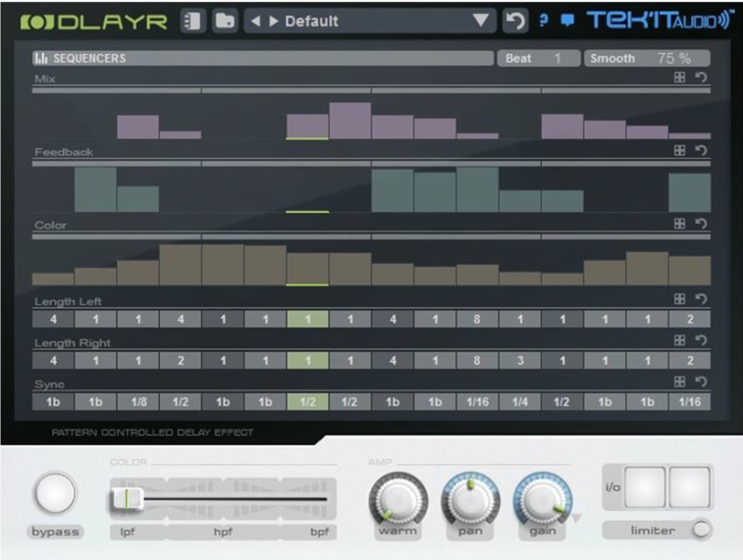Image resolution: width=743 pixels, height=560 pixels.
Task: Open the help question mark icon
Action: click(544, 20)
